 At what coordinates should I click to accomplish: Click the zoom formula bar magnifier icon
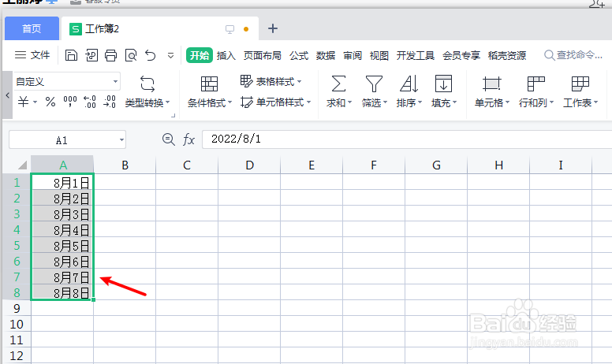pos(169,139)
